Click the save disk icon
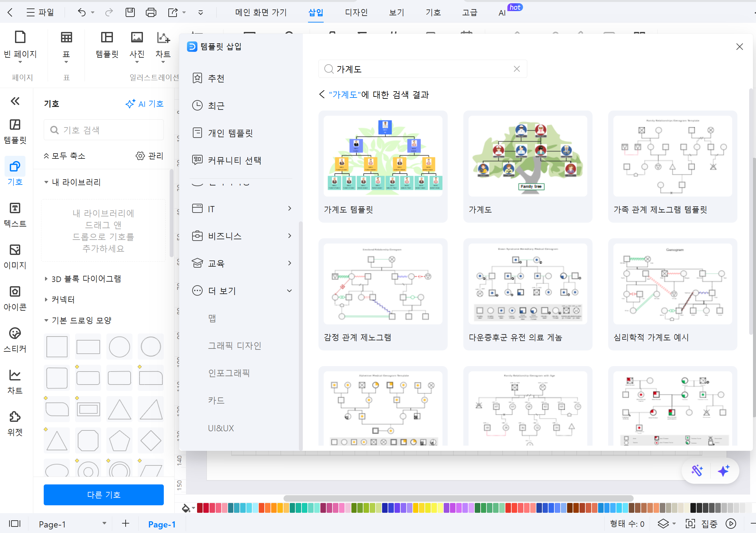This screenshot has width=756, height=533. (130, 12)
